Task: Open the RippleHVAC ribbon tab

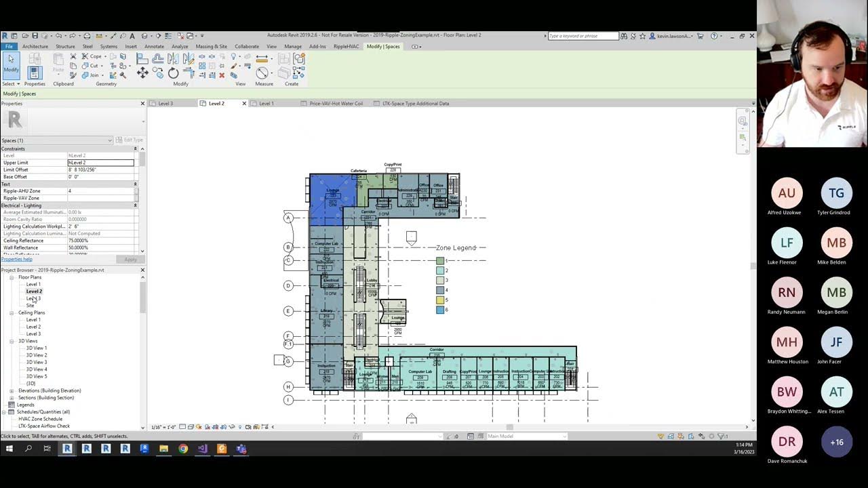Action: click(x=347, y=47)
